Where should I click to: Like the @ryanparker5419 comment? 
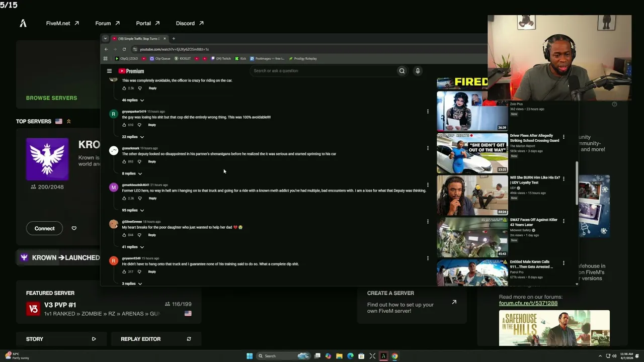coord(124,125)
